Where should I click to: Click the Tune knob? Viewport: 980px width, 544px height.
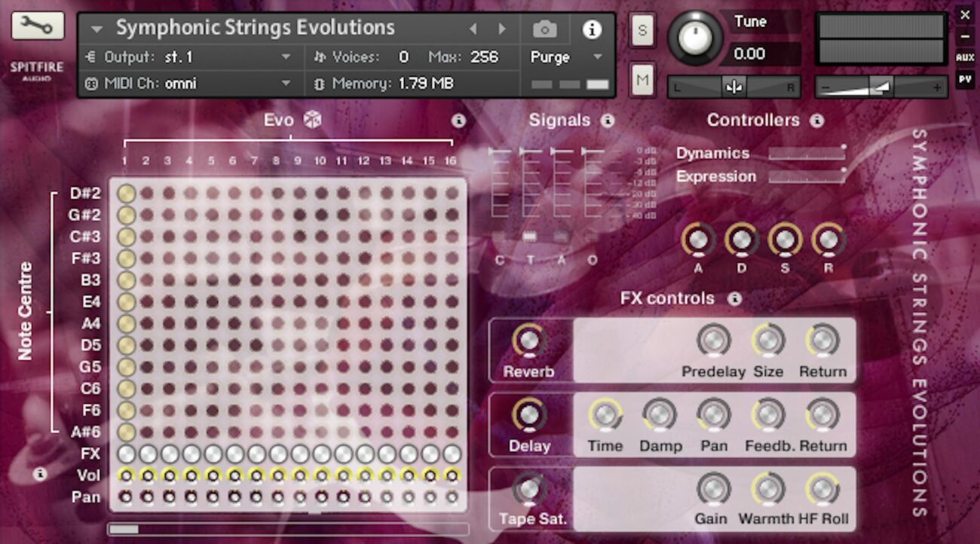pos(694,37)
